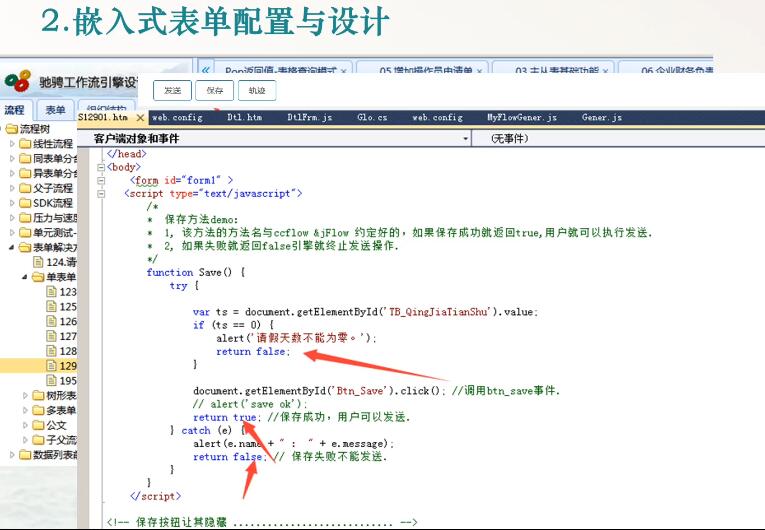Click the SDK流程 folder icon
Screen dimensions: 765x530
click(25, 203)
